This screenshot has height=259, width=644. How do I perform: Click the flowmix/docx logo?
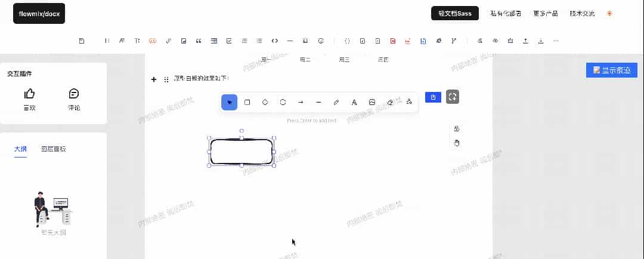pyautogui.click(x=39, y=14)
